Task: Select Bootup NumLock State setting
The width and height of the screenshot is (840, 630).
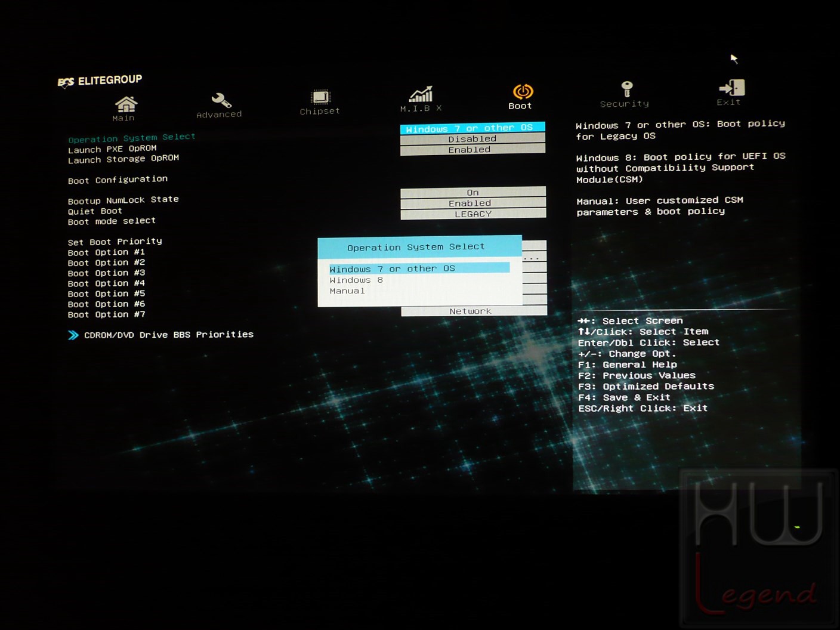Action: [123, 200]
